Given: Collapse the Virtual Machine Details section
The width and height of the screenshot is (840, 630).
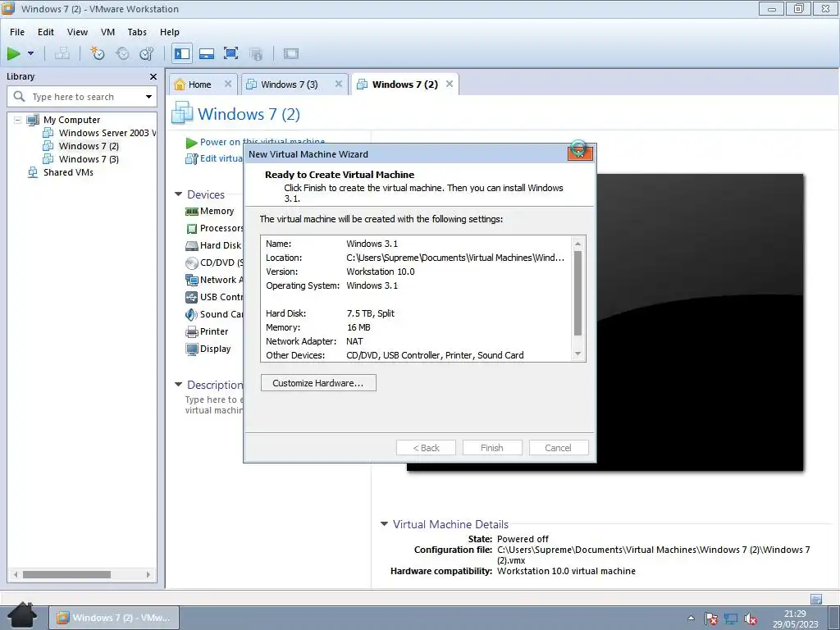Looking at the screenshot, I should coord(384,524).
